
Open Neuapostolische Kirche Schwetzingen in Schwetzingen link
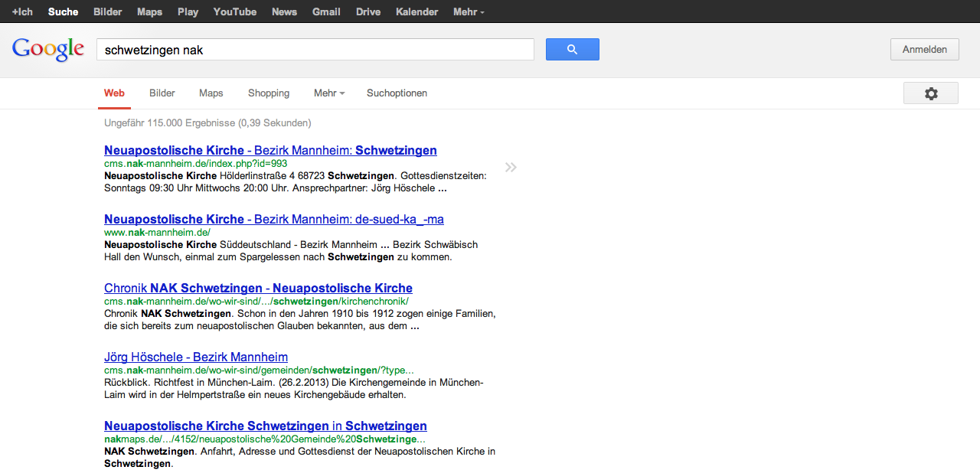tap(265, 426)
